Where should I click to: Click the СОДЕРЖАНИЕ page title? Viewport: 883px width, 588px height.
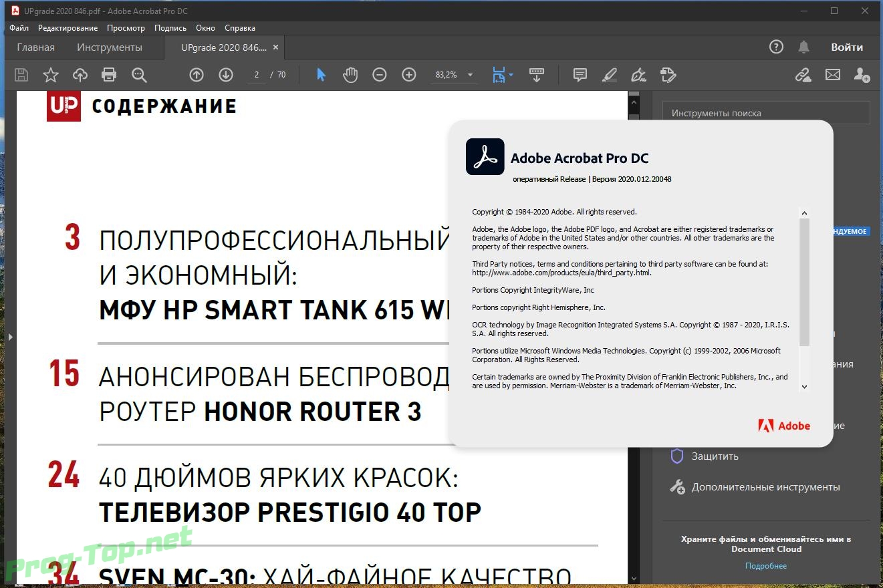point(164,106)
